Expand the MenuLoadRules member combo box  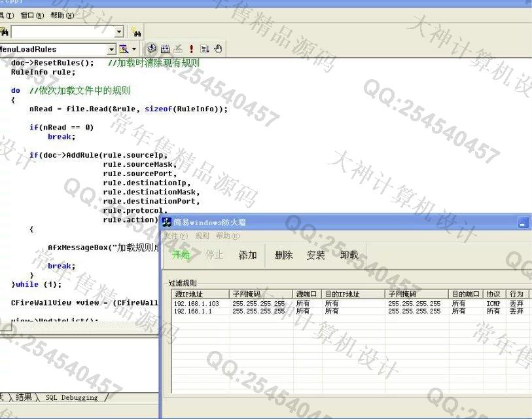pos(112,50)
